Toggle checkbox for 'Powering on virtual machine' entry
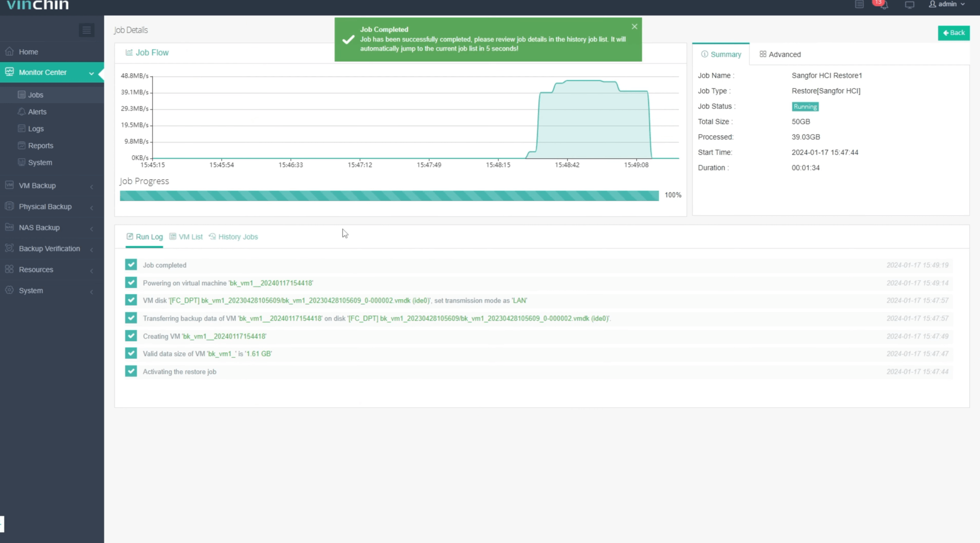 [x=131, y=283]
